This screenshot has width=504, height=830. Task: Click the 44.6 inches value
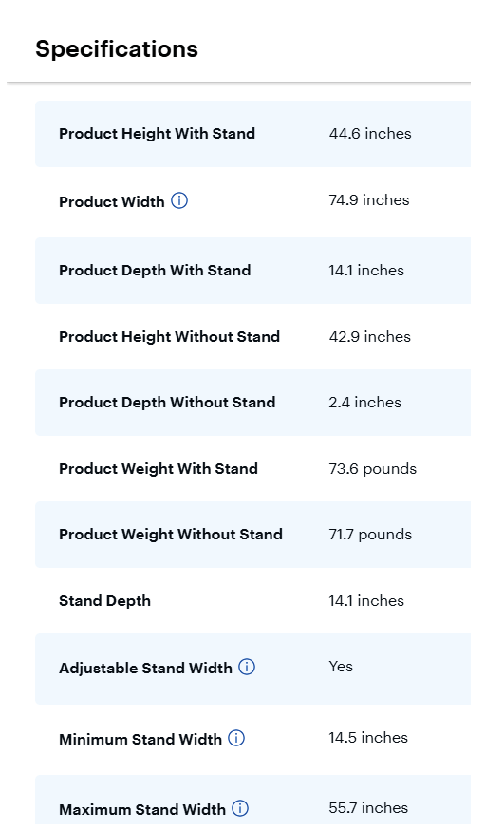point(370,133)
